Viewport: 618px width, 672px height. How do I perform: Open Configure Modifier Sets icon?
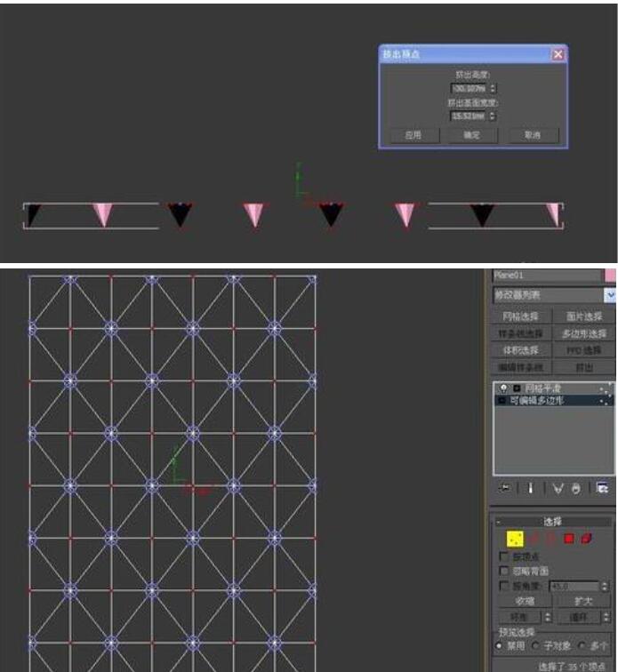[x=602, y=487]
